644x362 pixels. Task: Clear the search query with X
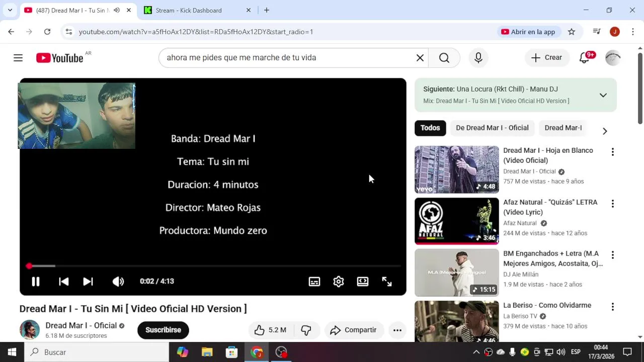(x=420, y=58)
